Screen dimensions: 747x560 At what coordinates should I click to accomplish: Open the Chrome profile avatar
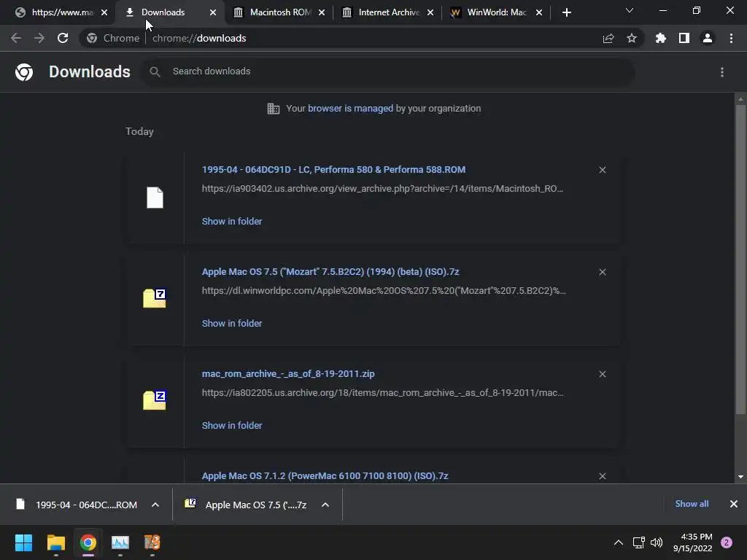click(x=708, y=38)
